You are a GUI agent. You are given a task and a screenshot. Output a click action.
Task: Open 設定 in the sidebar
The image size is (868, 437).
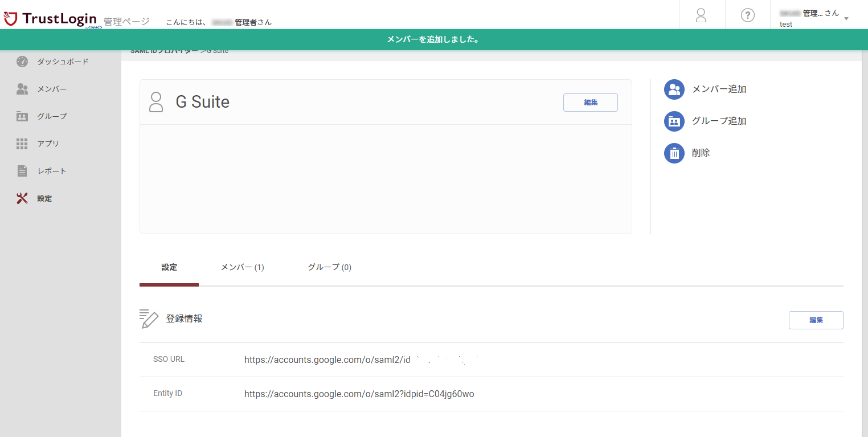(x=44, y=198)
